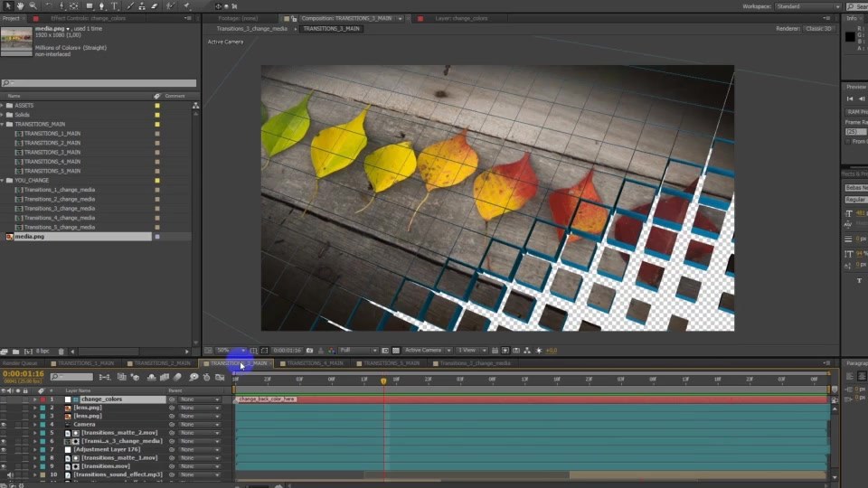Click the snapshot camera icon in viewer
The height and width of the screenshot is (488, 868).
tap(309, 351)
